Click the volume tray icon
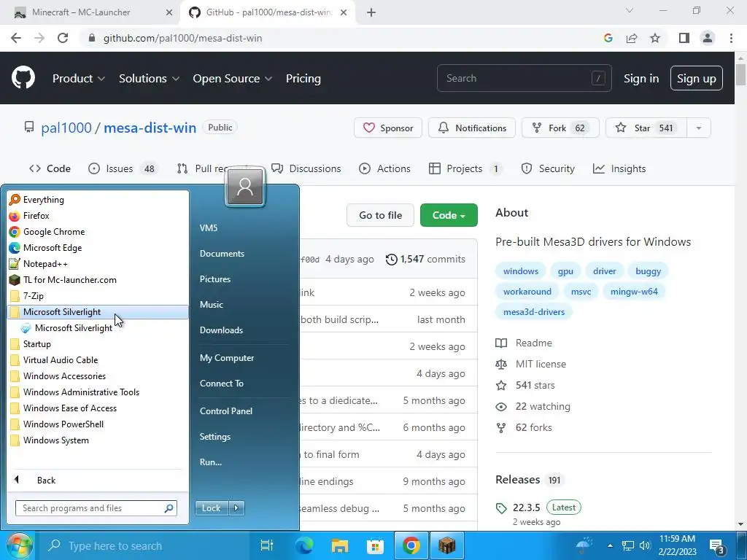The image size is (747, 560). 645,545
